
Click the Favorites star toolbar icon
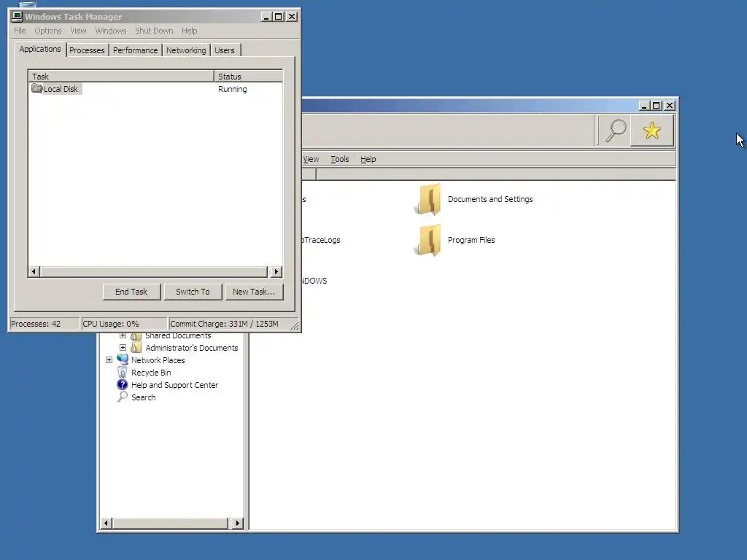point(651,131)
